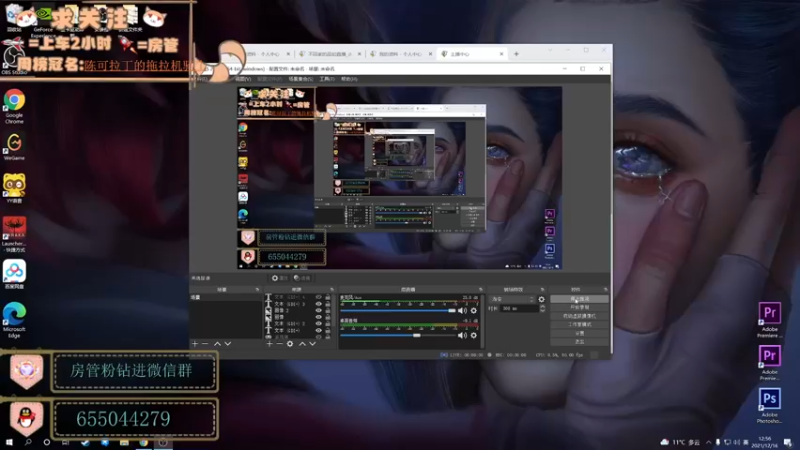Open the notification center in the taskbar
Viewport: 800px width, 450px height.
(788, 442)
